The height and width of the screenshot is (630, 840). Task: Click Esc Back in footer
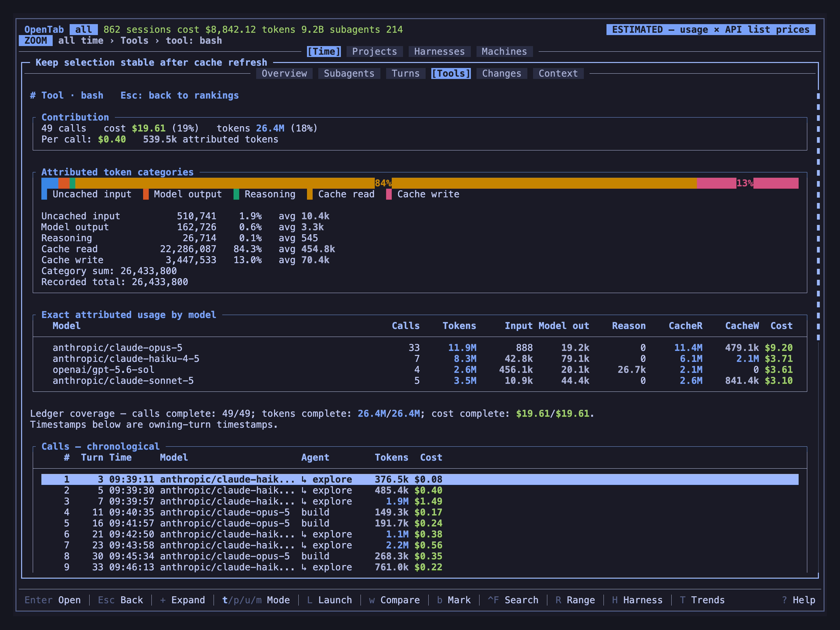click(x=120, y=600)
